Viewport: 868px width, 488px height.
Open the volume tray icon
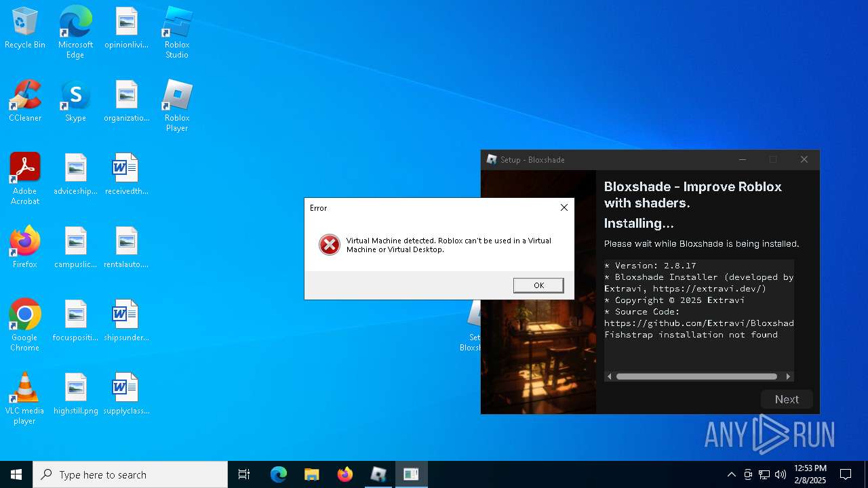[781, 474]
